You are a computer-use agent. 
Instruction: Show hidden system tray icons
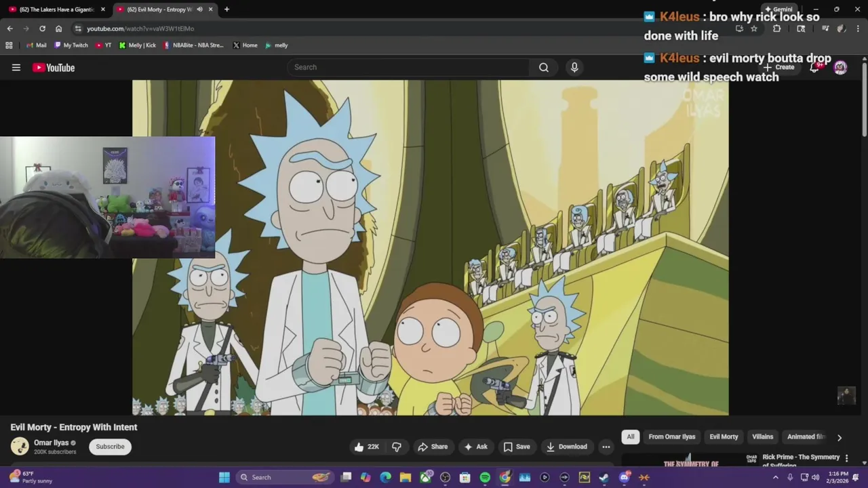(x=776, y=477)
